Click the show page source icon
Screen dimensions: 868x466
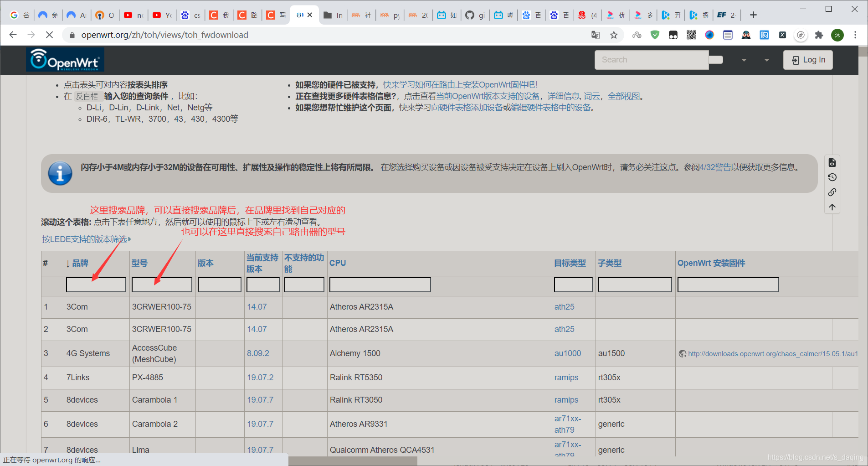(x=832, y=162)
